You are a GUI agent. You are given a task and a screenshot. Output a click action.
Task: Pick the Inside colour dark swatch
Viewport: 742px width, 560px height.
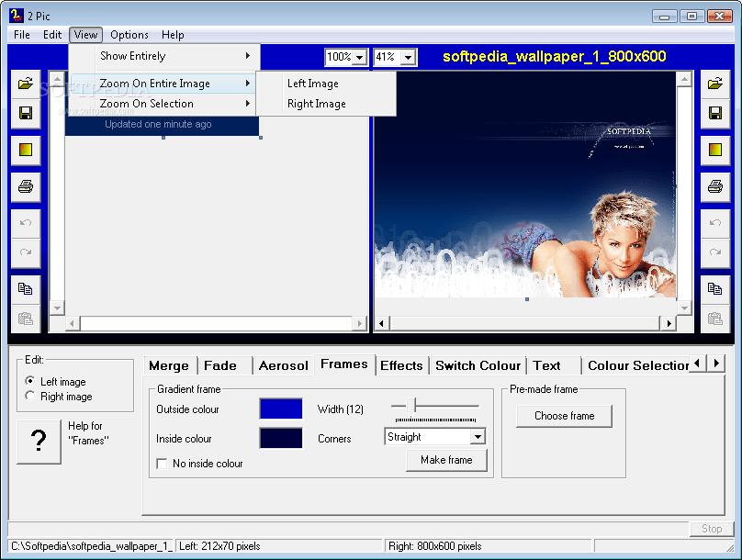[281, 438]
